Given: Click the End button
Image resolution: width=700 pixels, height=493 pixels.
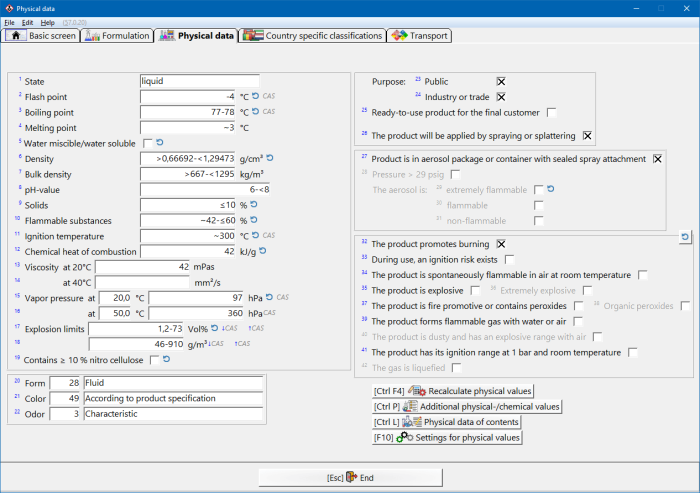Looking at the screenshot, I should [350, 478].
